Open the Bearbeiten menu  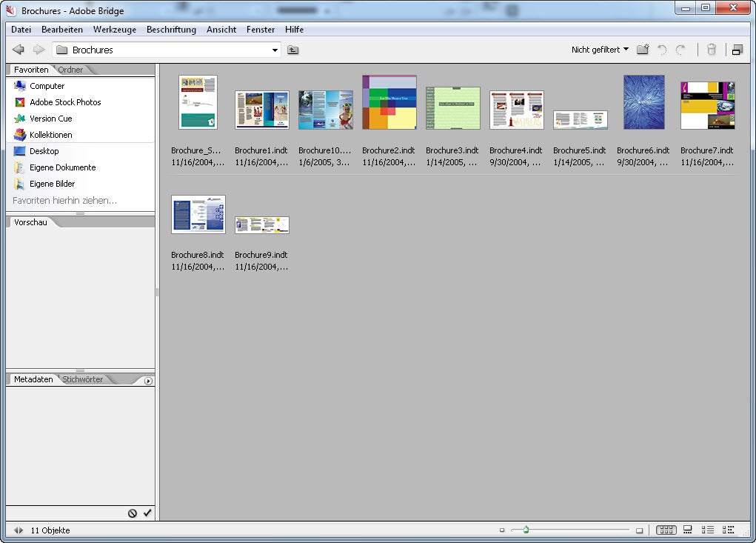click(62, 30)
